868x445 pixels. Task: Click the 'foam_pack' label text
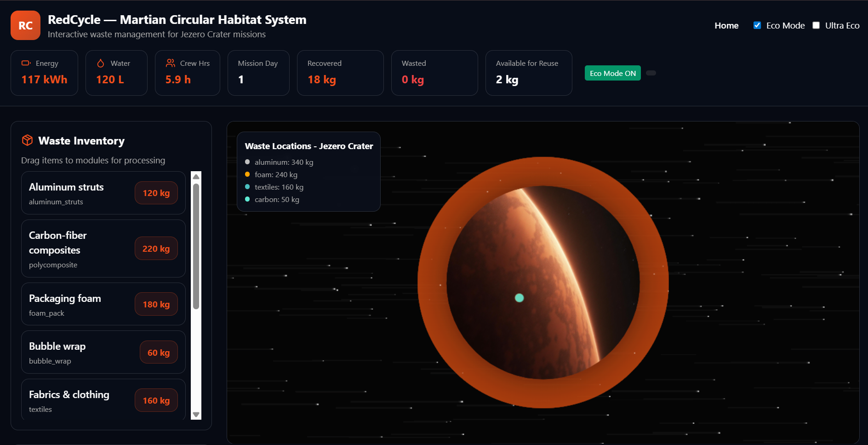click(46, 313)
